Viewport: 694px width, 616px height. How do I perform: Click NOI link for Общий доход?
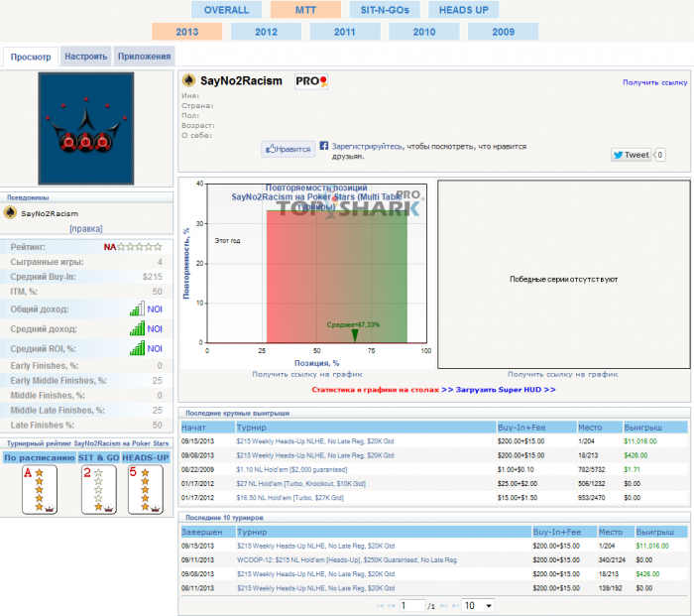pos(155,309)
